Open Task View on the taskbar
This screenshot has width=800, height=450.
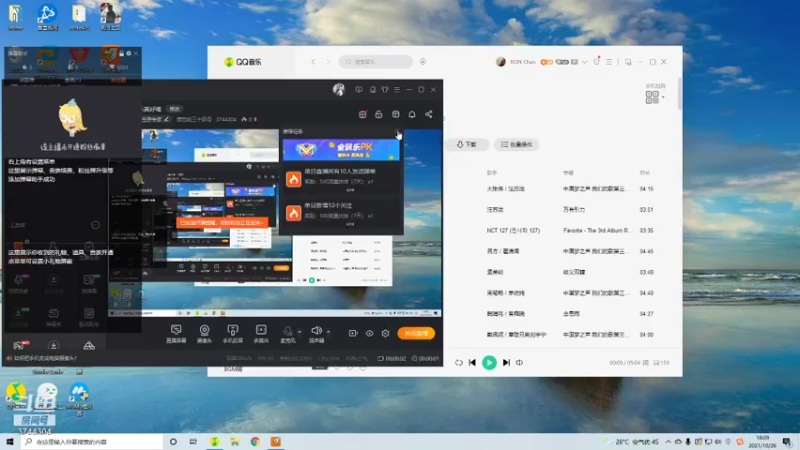click(x=193, y=442)
